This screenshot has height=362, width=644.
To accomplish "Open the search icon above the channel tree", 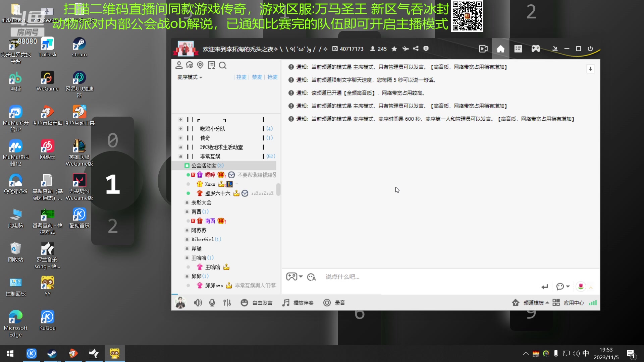I will [223, 65].
